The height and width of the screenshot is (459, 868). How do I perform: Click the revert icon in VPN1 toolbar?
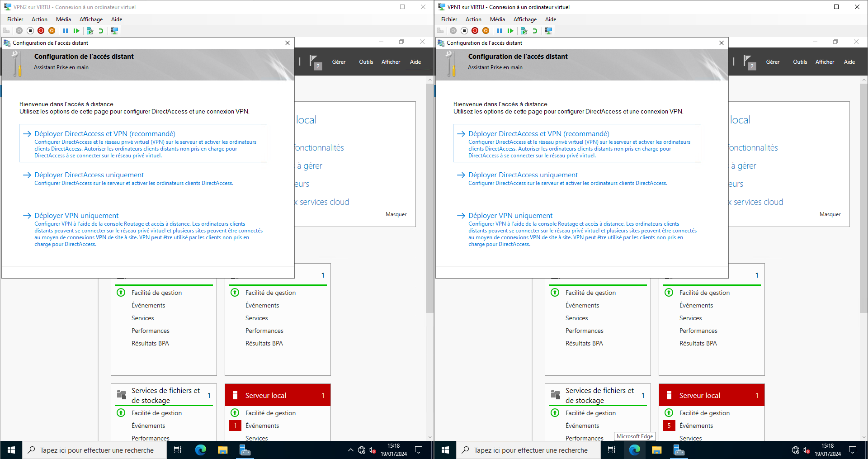coord(535,31)
